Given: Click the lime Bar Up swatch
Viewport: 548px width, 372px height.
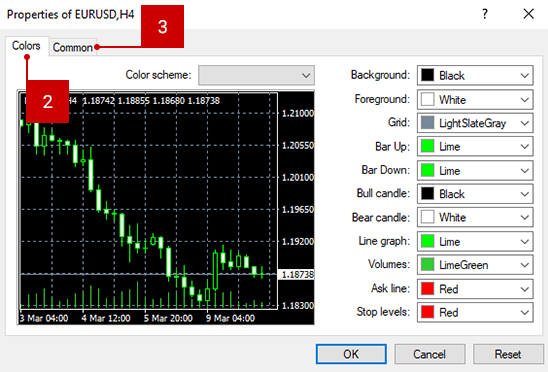Looking at the screenshot, I should pyautogui.click(x=427, y=146).
